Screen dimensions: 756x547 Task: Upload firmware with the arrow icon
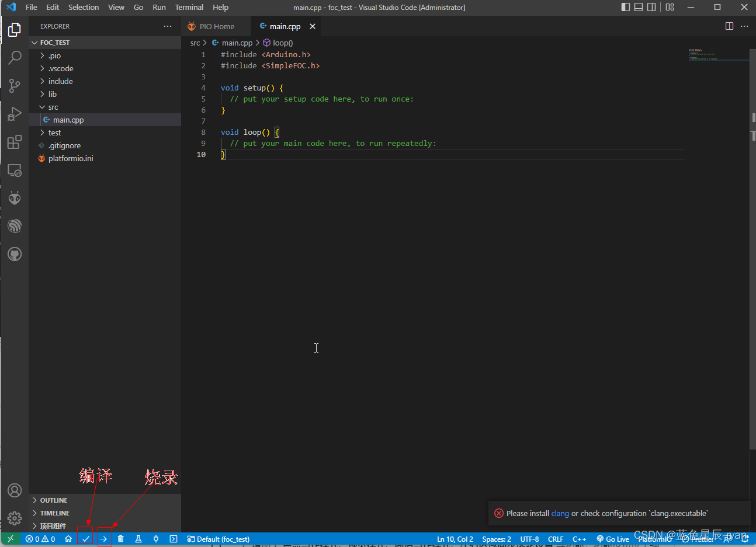tap(103, 538)
